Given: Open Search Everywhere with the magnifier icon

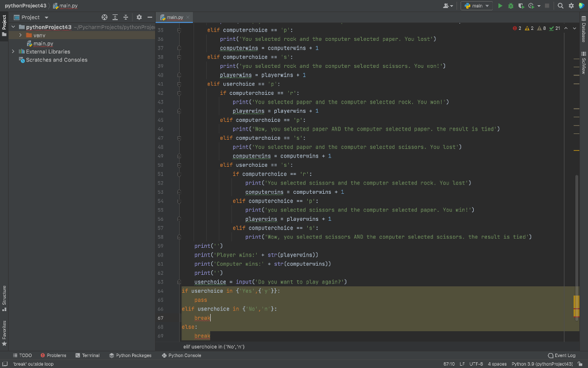Looking at the screenshot, I should click(x=560, y=5).
